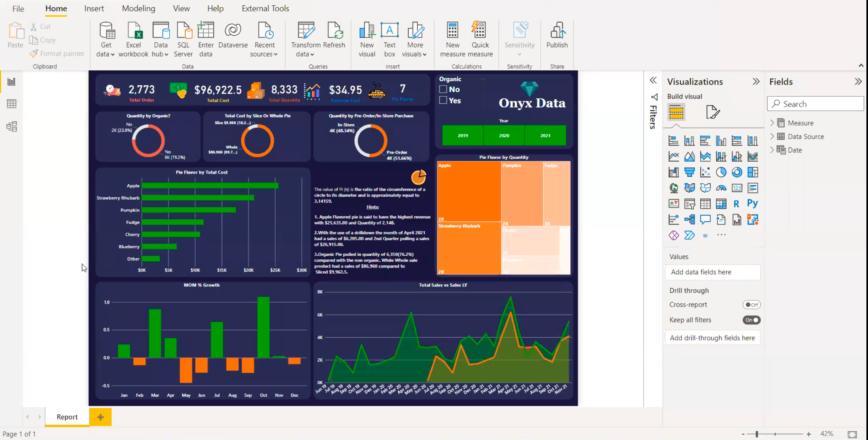The width and height of the screenshot is (868, 440).
Task: Switch to the Insert ribbon tab
Action: click(x=94, y=8)
